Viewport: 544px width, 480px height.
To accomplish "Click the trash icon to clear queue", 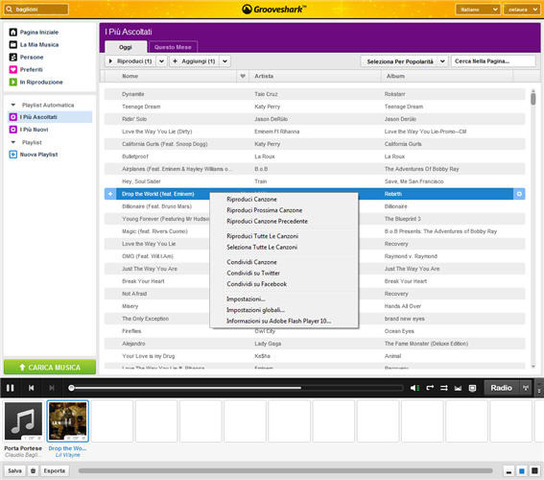I will [x=33, y=471].
